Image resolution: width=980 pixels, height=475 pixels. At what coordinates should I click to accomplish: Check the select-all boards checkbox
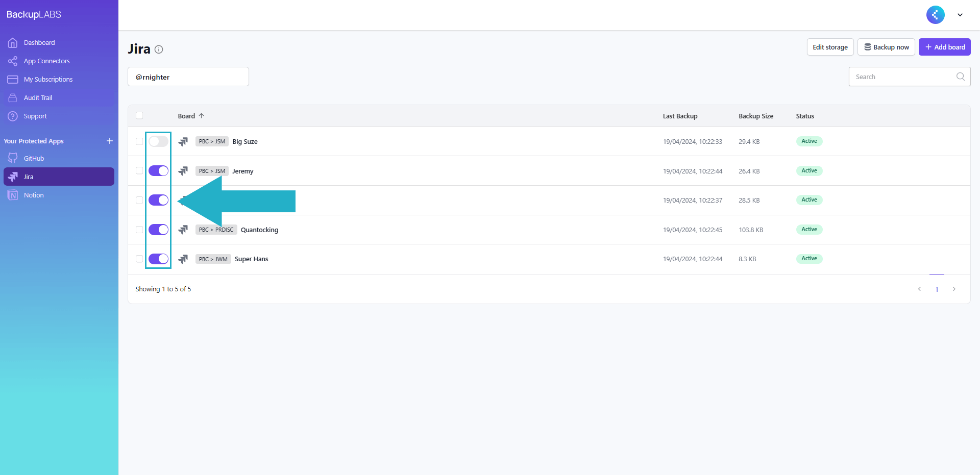[x=139, y=116]
